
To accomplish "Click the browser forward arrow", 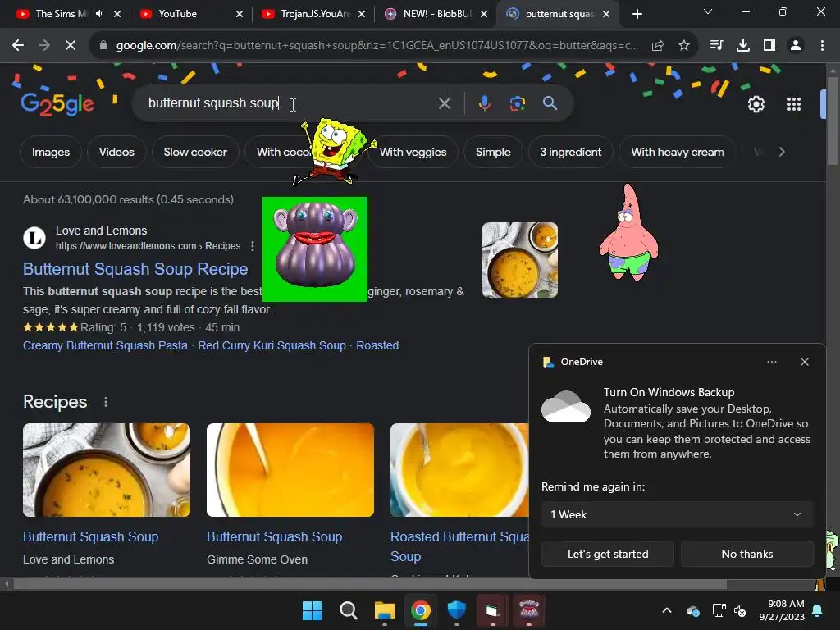I will pyautogui.click(x=44, y=46).
